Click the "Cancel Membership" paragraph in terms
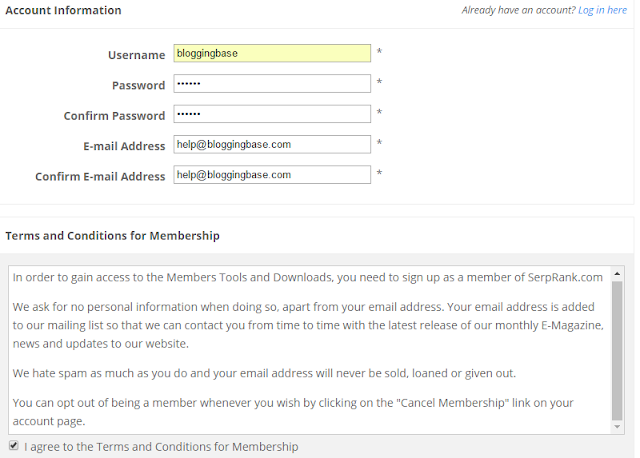This screenshot has height=458, width=640. [x=293, y=411]
